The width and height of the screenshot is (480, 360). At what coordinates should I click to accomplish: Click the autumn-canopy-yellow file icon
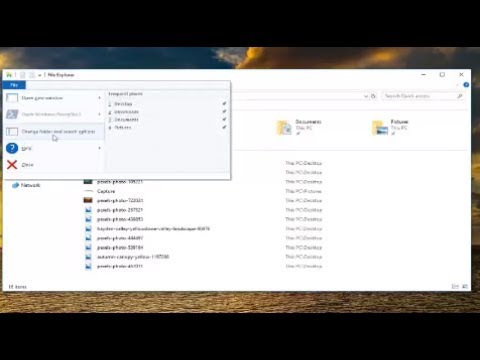(x=88, y=257)
